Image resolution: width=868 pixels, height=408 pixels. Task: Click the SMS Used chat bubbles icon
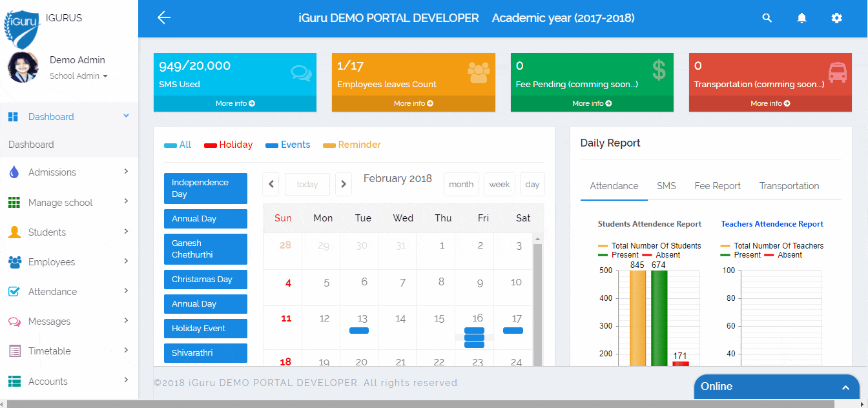301,72
